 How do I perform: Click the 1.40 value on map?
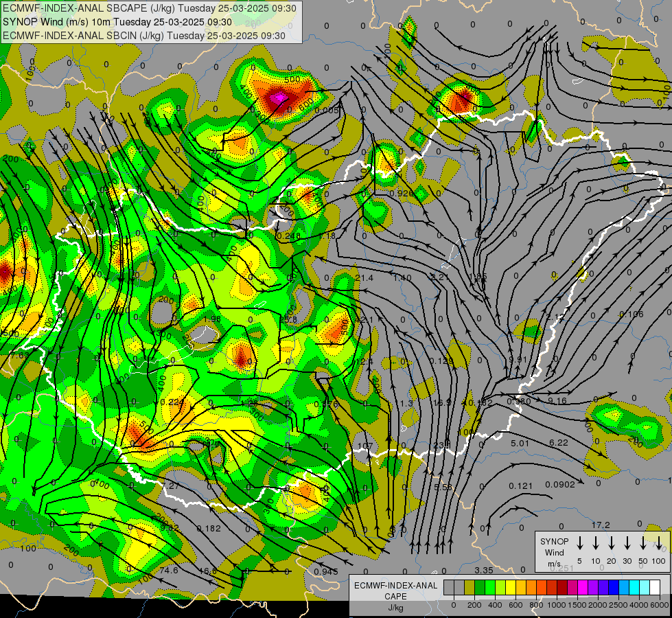(x=402, y=278)
